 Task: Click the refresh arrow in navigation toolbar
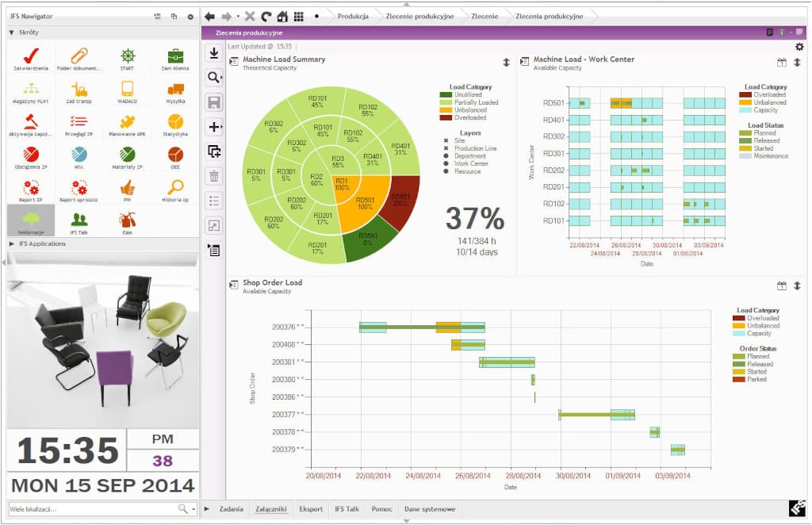point(266,16)
